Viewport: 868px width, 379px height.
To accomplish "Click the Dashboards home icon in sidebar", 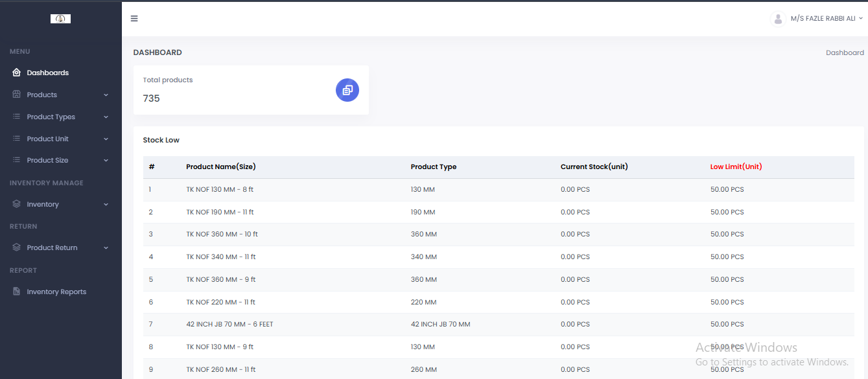I will [x=17, y=73].
